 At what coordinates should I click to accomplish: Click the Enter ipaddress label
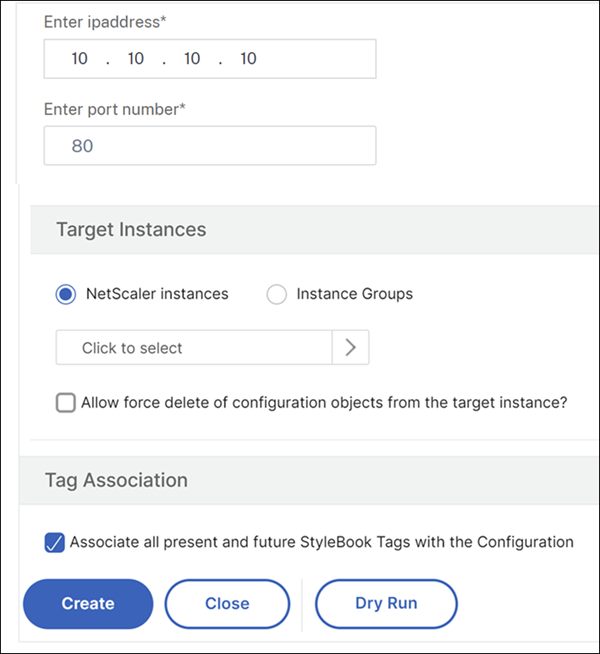click(105, 22)
